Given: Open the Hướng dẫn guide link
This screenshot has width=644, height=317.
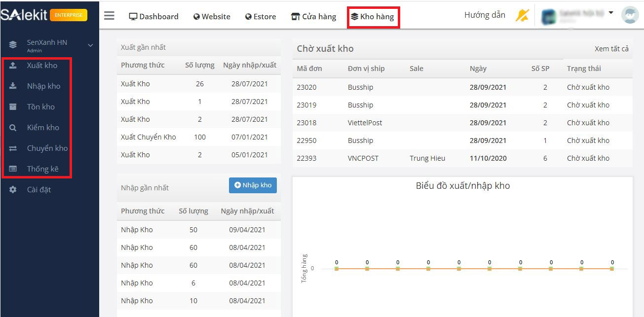Looking at the screenshot, I should click(485, 15).
